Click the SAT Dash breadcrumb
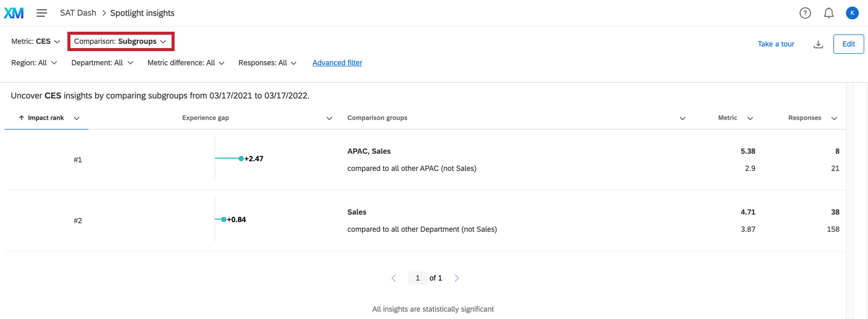868x319 pixels. (78, 13)
